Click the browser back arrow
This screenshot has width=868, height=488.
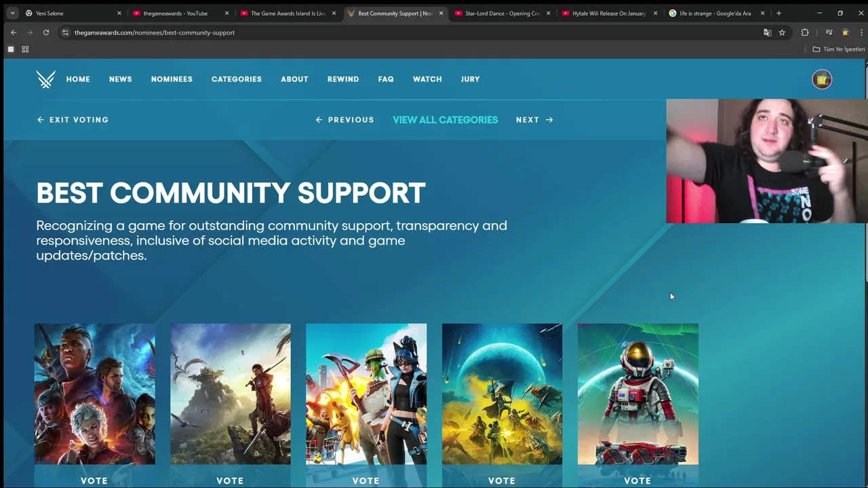click(x=13, y=33)
